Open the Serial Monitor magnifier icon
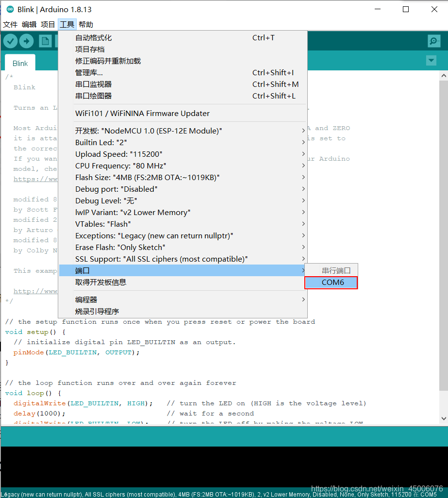The height and width of the screenshot is (498, 448). (x=434, y=41)
